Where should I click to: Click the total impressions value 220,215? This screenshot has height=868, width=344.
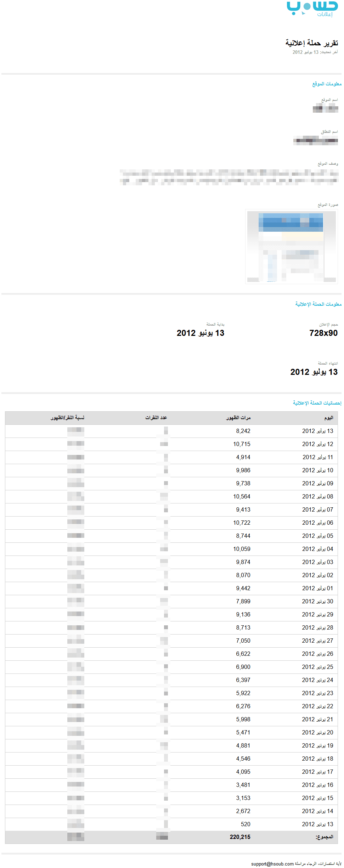[240, 837]
